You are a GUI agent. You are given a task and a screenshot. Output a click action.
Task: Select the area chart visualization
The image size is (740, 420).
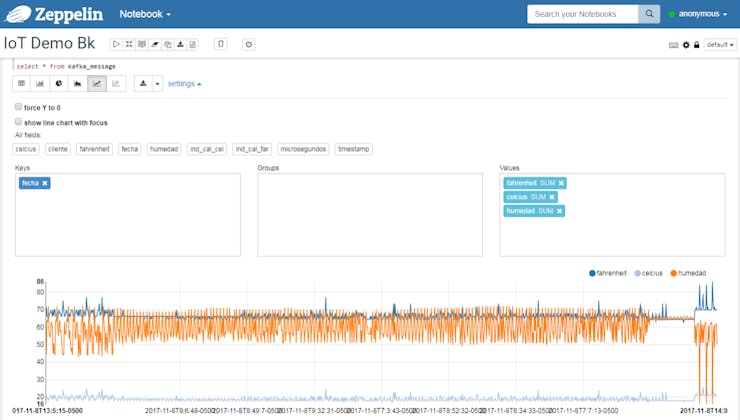click(x=78, y=84)
